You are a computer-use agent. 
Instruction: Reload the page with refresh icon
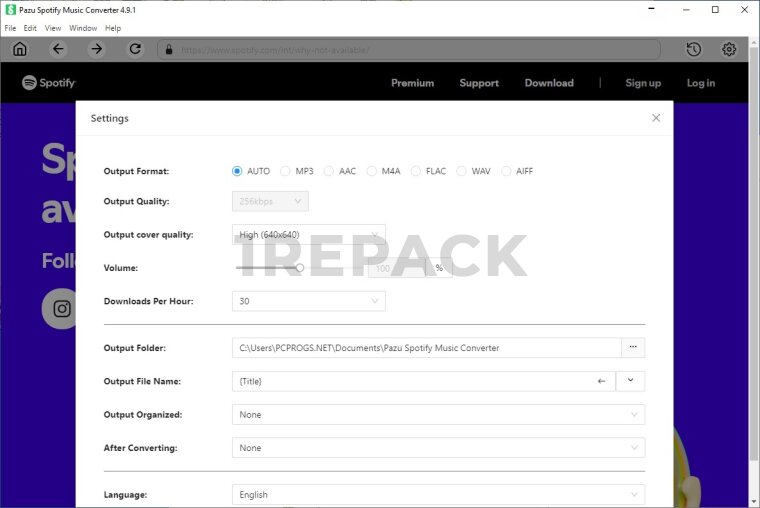coord(135,49)
